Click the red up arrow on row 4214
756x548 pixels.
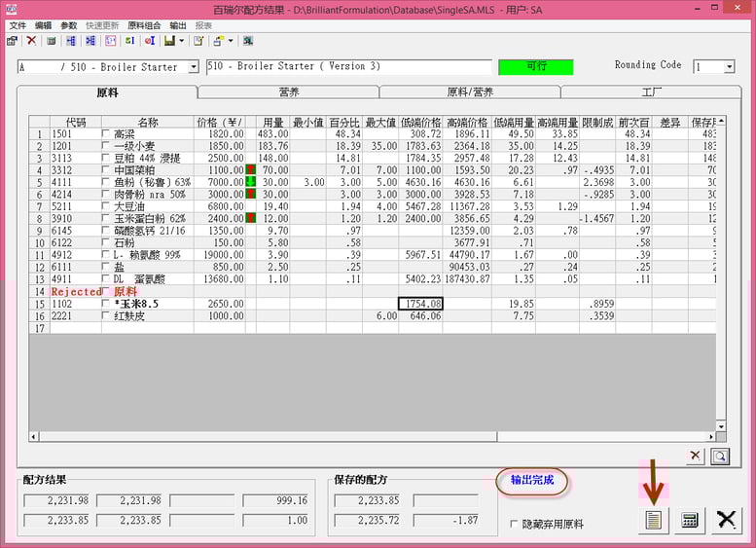250,194
